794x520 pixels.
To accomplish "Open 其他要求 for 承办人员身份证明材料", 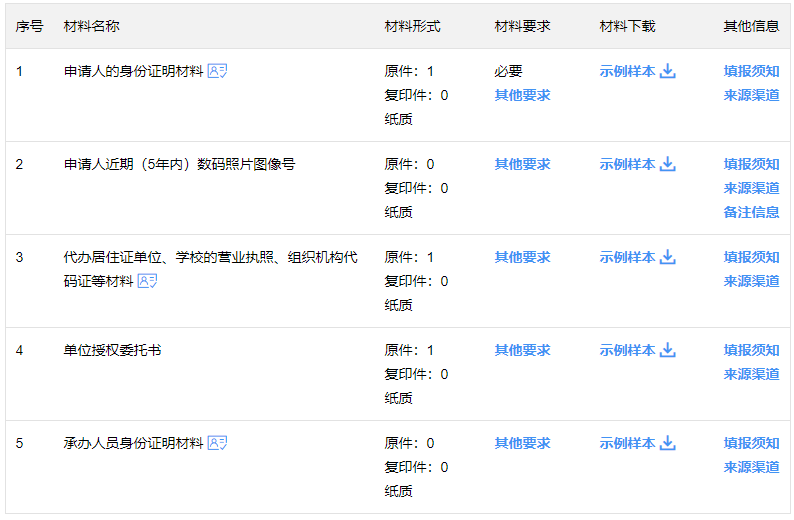I will pos(522,443).
